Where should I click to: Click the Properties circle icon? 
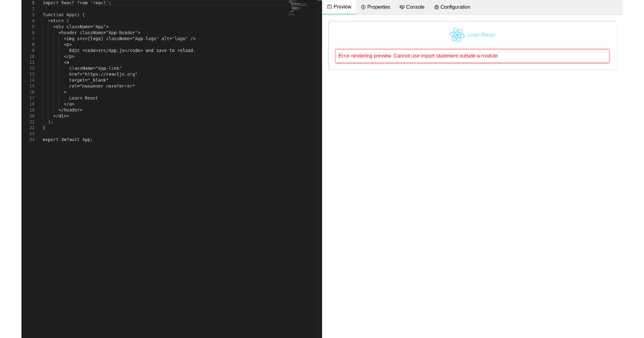click(x=364, y=7)
